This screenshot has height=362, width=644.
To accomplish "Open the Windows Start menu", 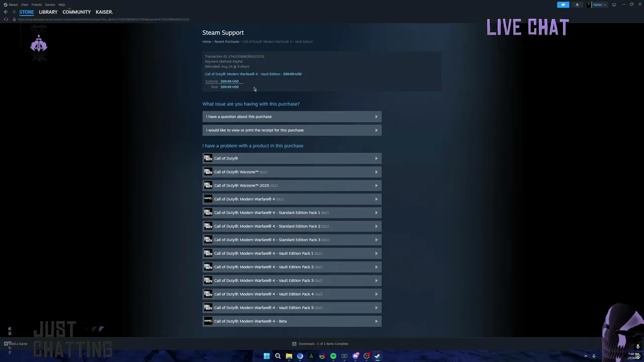I will (x=267, y=356).
